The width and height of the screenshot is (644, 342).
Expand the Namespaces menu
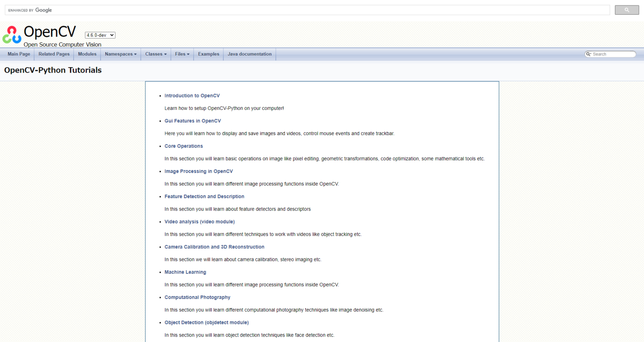click(x=120, y=54)
